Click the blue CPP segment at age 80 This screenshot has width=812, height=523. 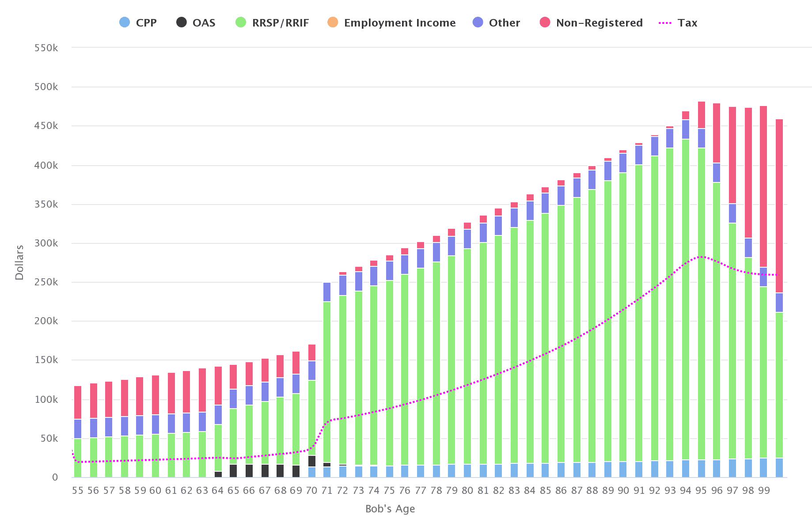coord(467,471)
